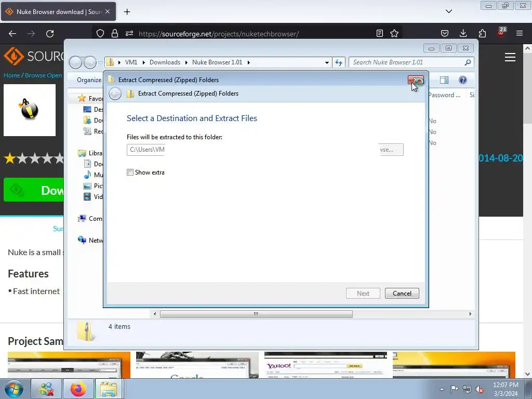This screenshot has width=532, height=399.
Task: Close the Nuke Browser download tab
Action: click(108, 11)
